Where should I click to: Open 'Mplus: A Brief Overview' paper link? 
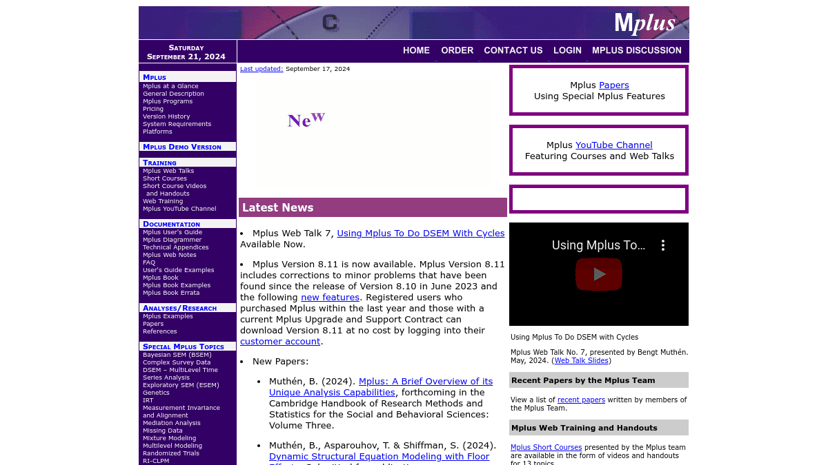(x=381, y=387)
